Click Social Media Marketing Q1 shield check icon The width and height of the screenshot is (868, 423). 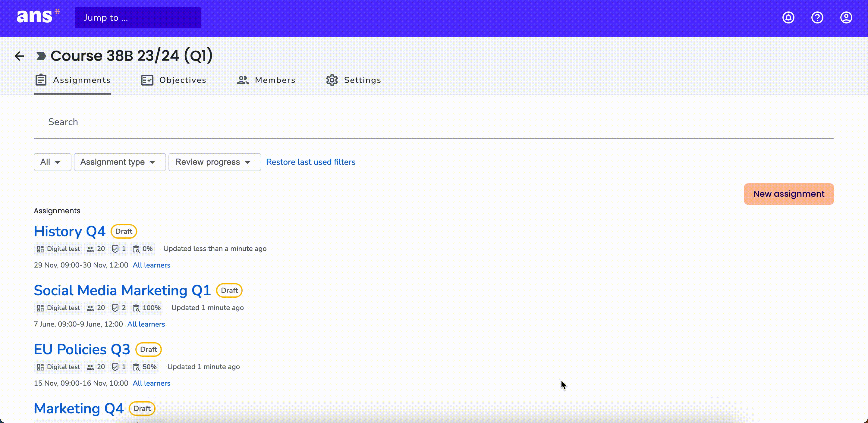point(115,308)
